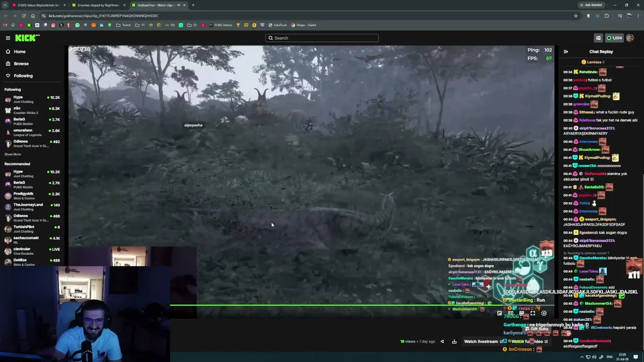Toggle theater mode for the clip
Image resolution: width=644 pixels, height=362 pixels.
(522, 313)
